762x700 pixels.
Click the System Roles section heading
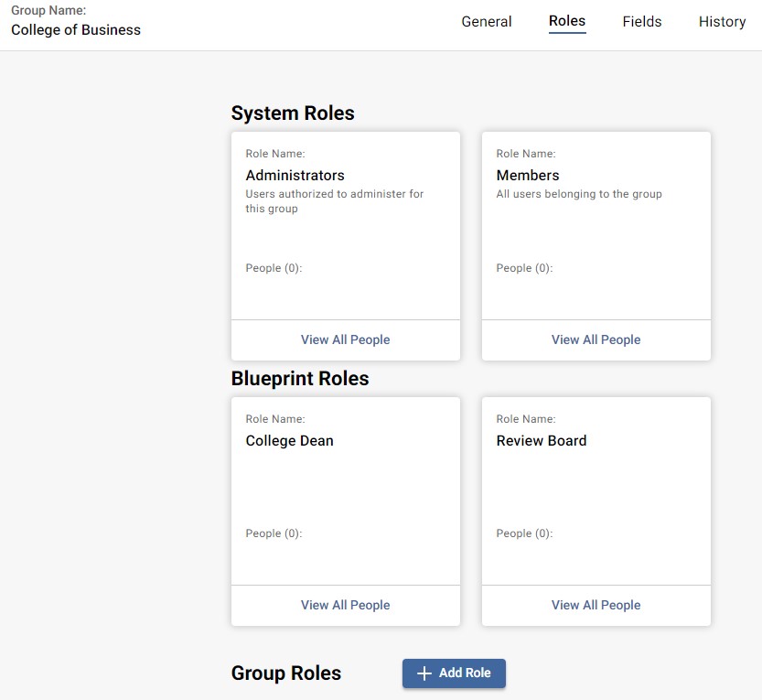[292, 113]
